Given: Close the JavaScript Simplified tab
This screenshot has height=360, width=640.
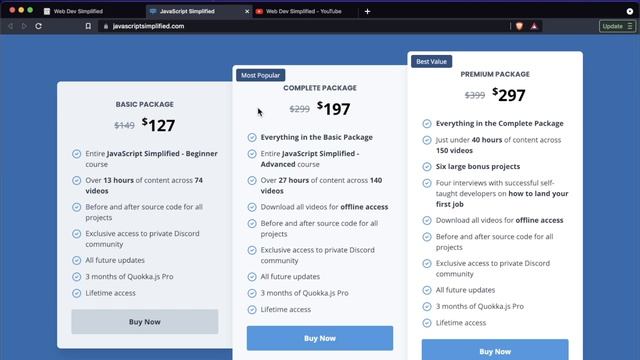Looking at the screenshot, I should point(247,11).
